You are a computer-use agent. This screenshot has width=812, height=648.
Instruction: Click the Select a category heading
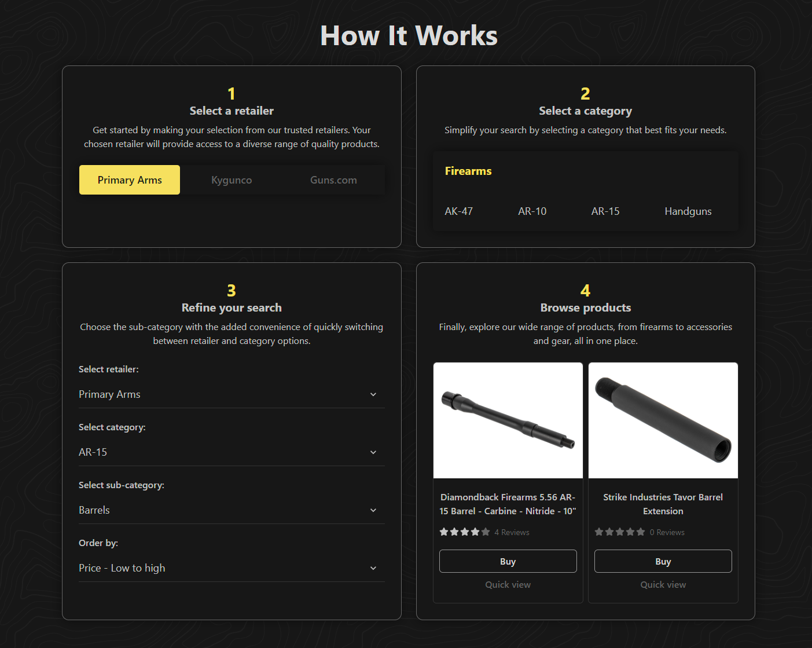click(x=586, y=111)
